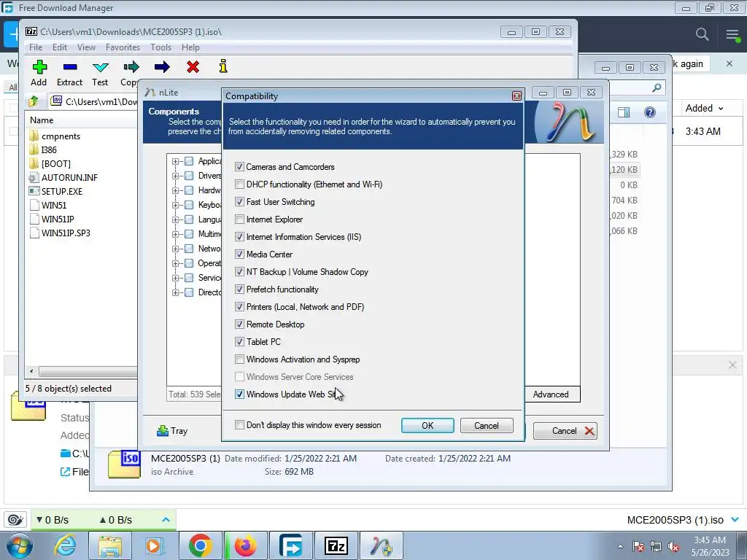
Task: Click the volume muted tray icon
Action: pos(673,547)
